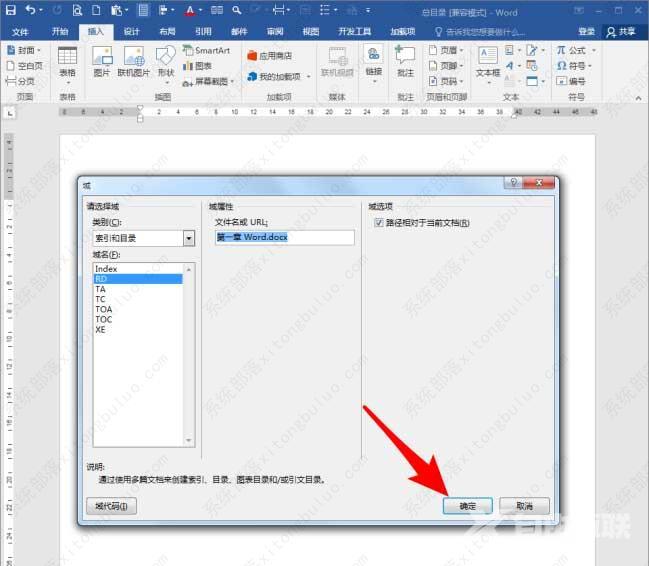
Task: Switch to the 引用 References tab
Action: [203, 31]
